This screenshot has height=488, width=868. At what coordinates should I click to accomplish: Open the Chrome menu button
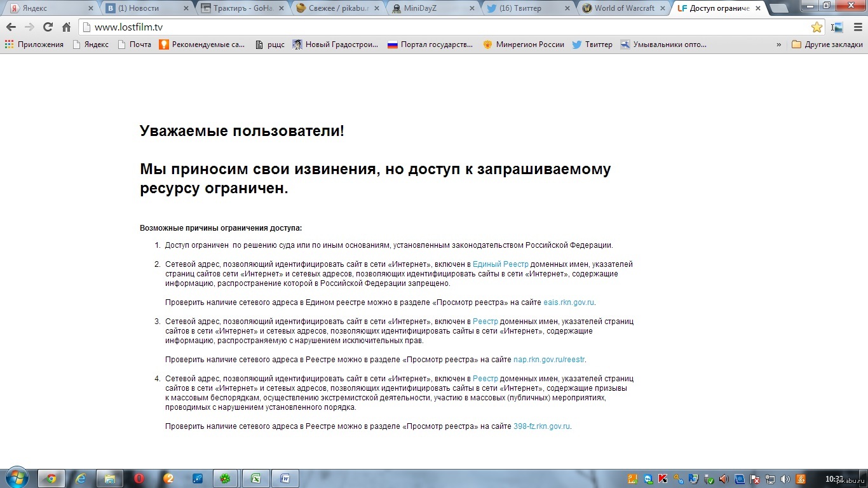857,27
